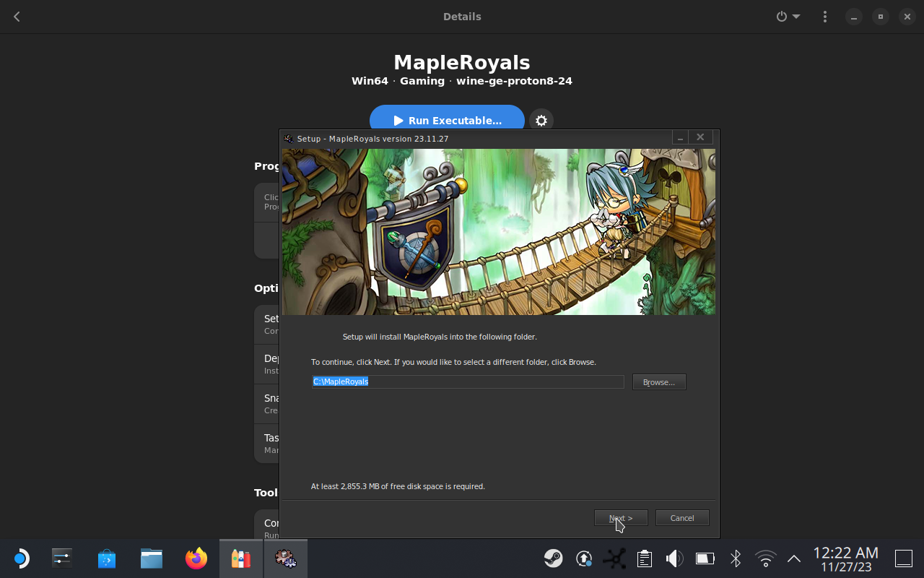Open the system updates tray icon
The height and width of the screenshot is (578, 924).
pos(584,558)
